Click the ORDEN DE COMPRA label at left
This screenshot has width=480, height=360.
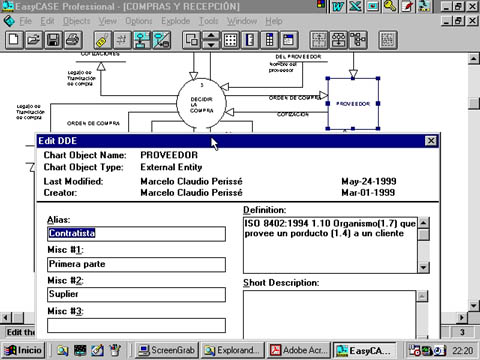click(x=93, y=123)
